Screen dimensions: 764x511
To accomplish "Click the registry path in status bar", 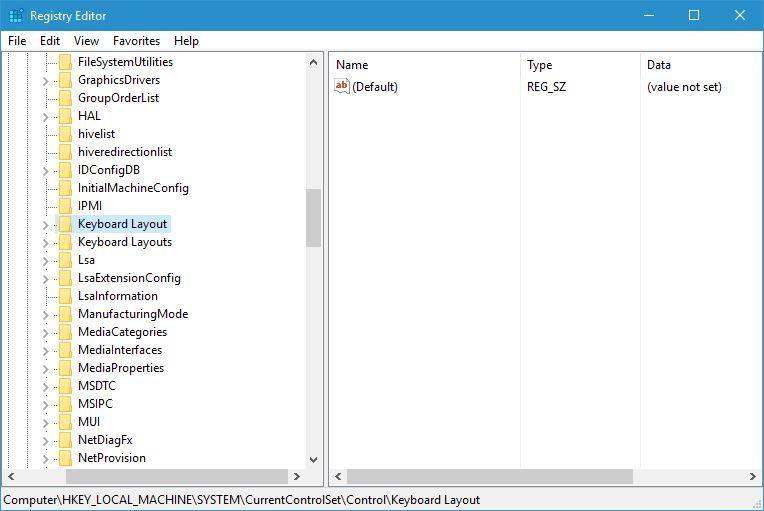I will pyautogui.click(x=242, y=500).
